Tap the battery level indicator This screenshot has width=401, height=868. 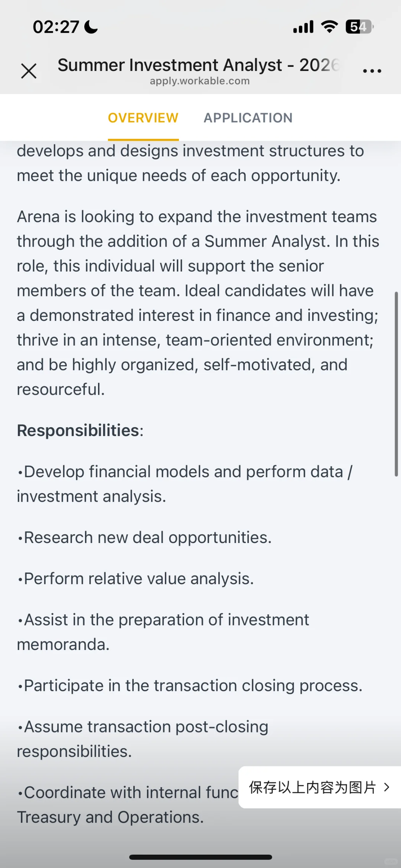[359, 27]
